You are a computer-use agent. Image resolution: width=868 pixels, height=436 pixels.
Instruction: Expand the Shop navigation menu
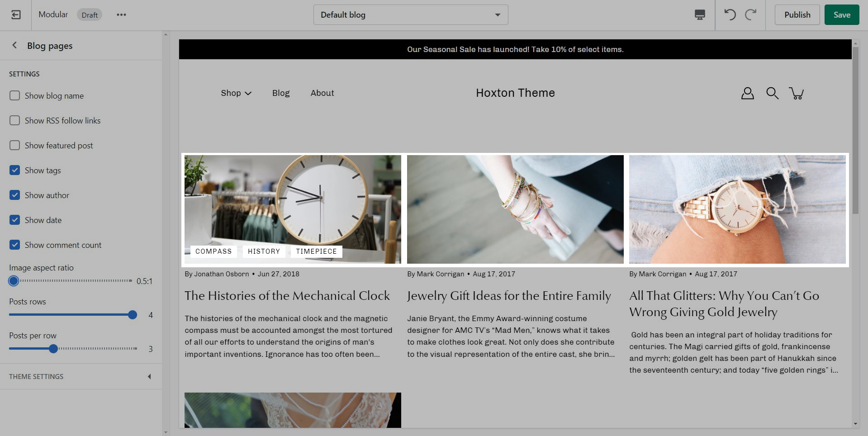click(x=236, y=93)
